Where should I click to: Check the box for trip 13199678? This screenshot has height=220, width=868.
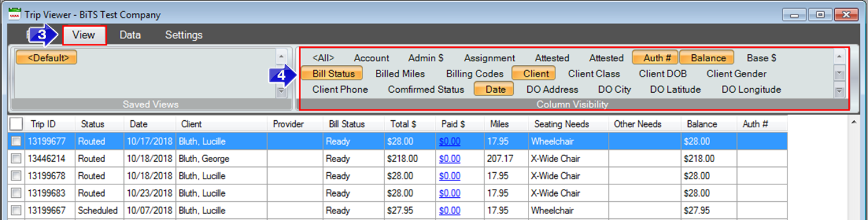click(x=16, y=176)
